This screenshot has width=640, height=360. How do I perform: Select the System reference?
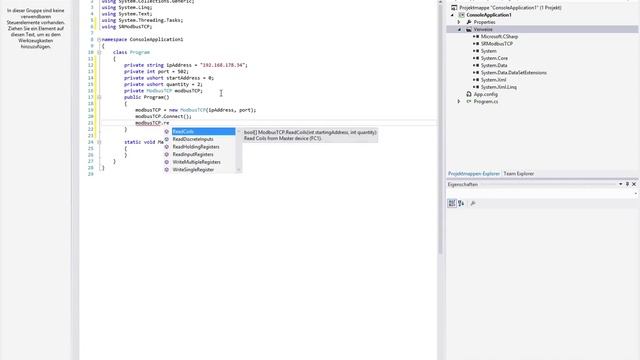(x=489, y=51)
